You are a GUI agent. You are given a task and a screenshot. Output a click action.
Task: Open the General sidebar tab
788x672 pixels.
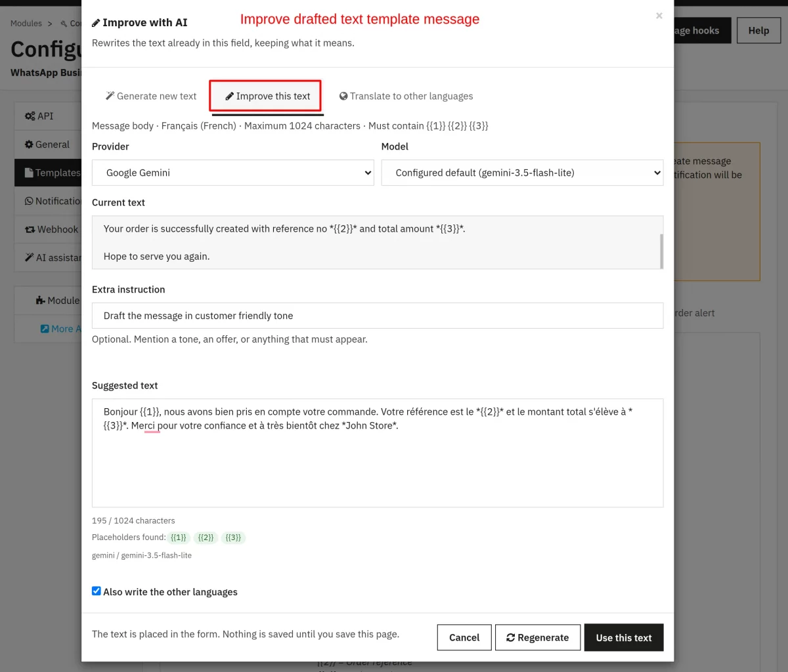[47, 144]
